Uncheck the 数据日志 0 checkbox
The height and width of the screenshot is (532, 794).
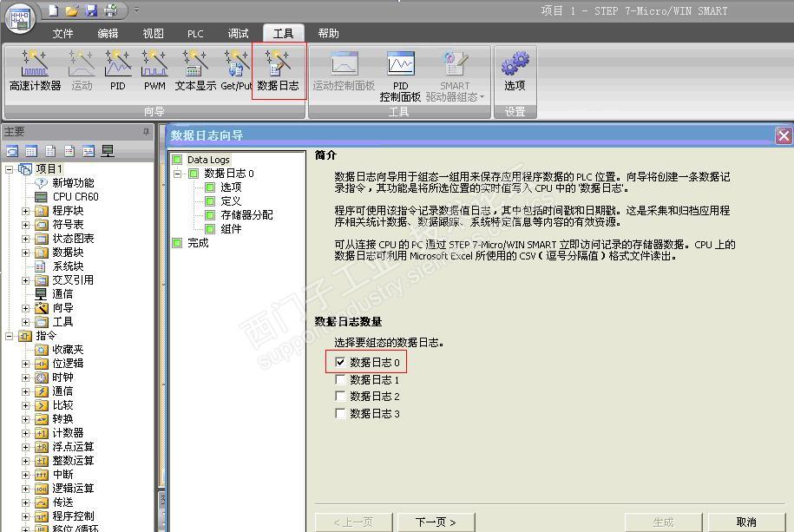pos(340,362)
